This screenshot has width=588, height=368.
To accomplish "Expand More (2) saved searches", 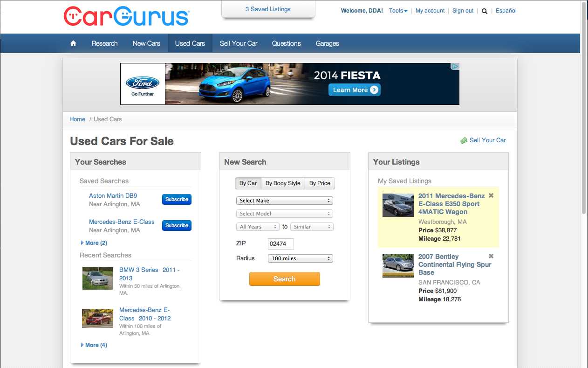I will click(94, 243).
